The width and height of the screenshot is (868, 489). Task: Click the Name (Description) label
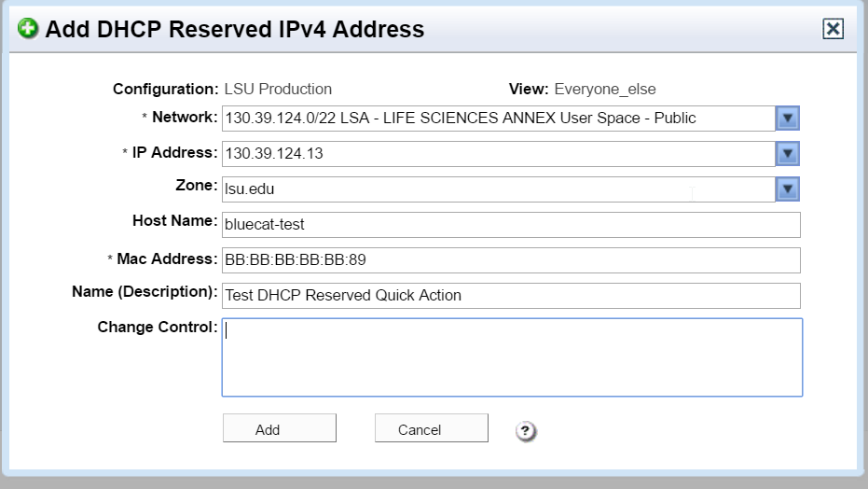(145, 292)
